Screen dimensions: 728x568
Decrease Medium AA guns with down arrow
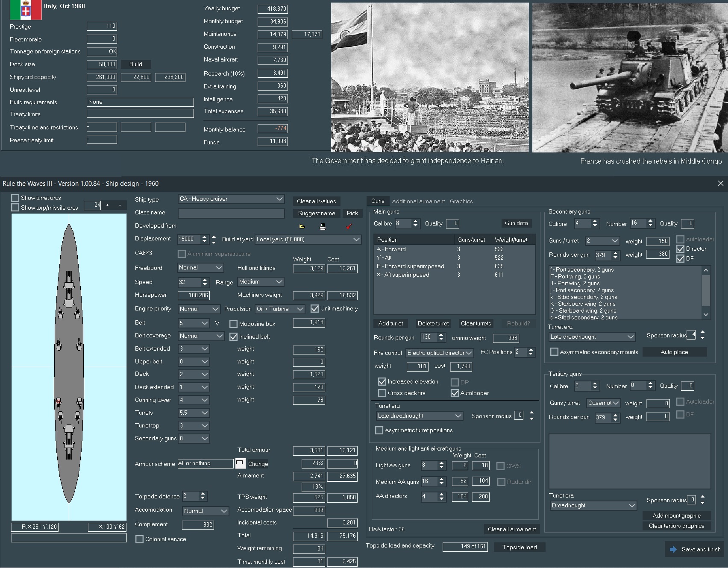pyautogui.click(x=442, y=484)
